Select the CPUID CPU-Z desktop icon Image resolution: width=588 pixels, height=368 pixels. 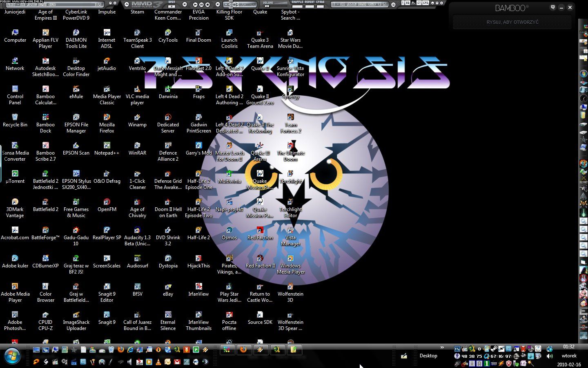coord(45,321)
